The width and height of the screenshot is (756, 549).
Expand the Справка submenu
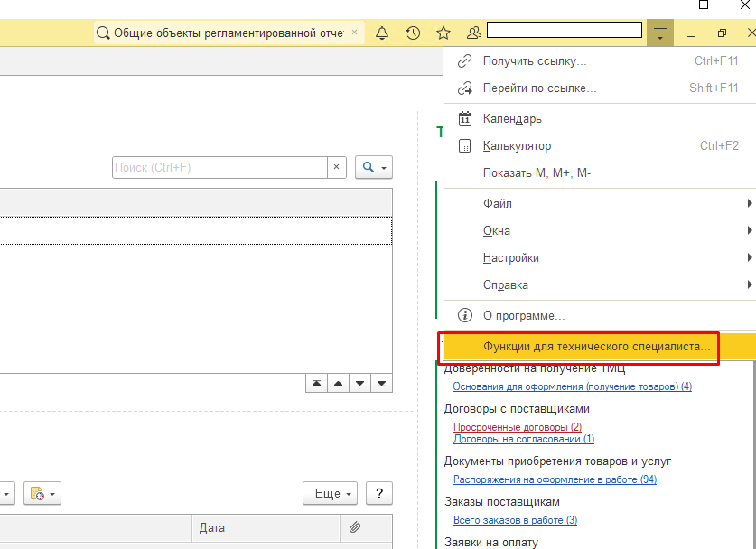(600, 284)
